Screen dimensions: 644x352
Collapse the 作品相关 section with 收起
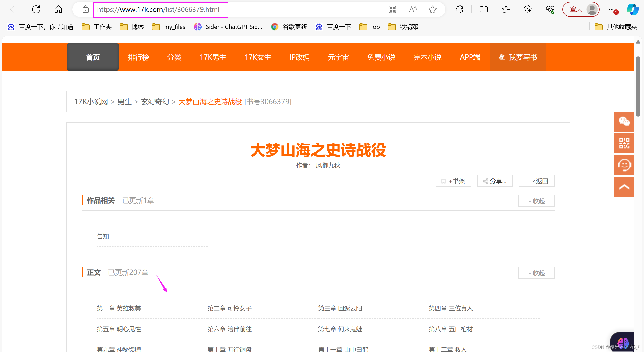coord(536,201)
